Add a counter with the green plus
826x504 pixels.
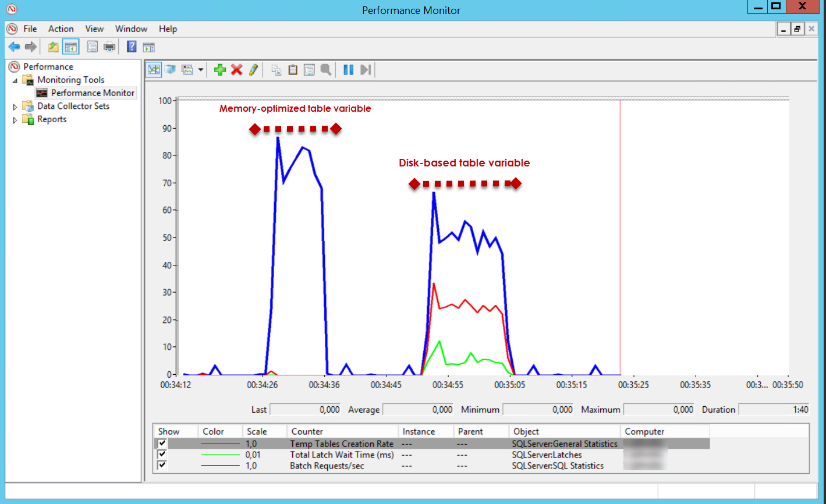click(220, 70)
